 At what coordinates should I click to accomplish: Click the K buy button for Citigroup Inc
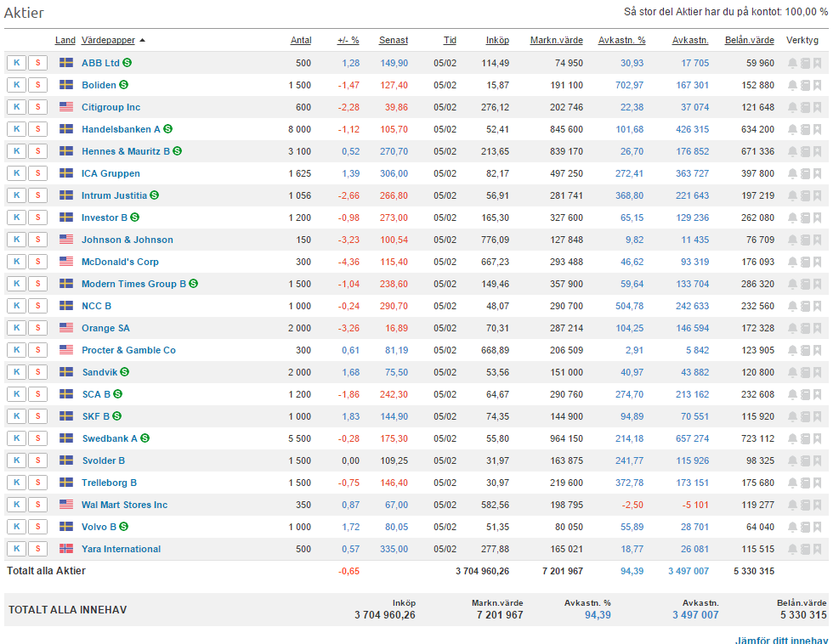(x=17, y=107)
